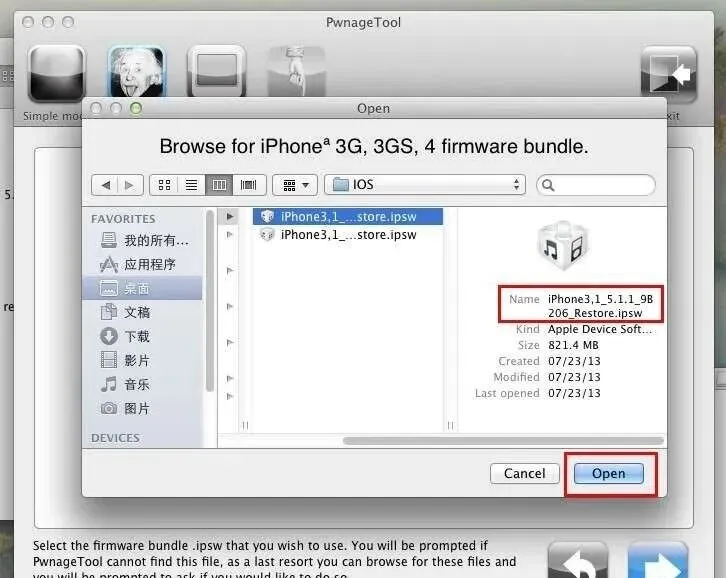Click the Open button

[x=609, y=473]
